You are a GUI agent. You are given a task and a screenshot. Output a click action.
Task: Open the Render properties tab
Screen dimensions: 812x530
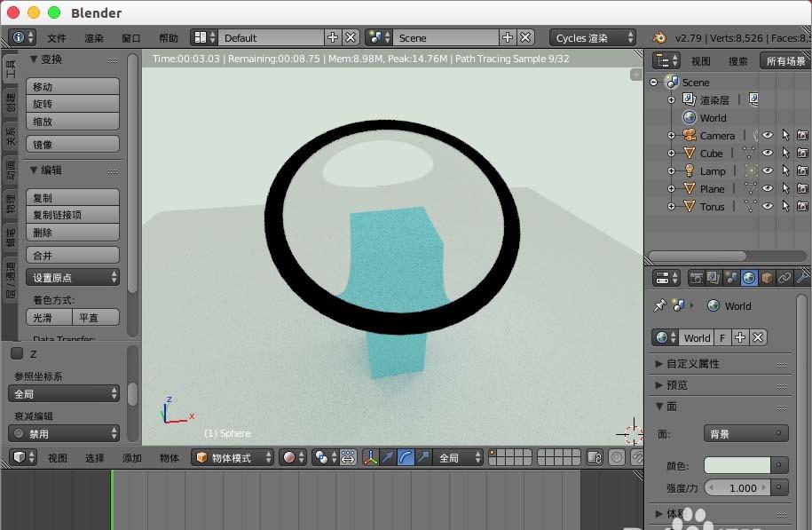[x=698, y=277]
